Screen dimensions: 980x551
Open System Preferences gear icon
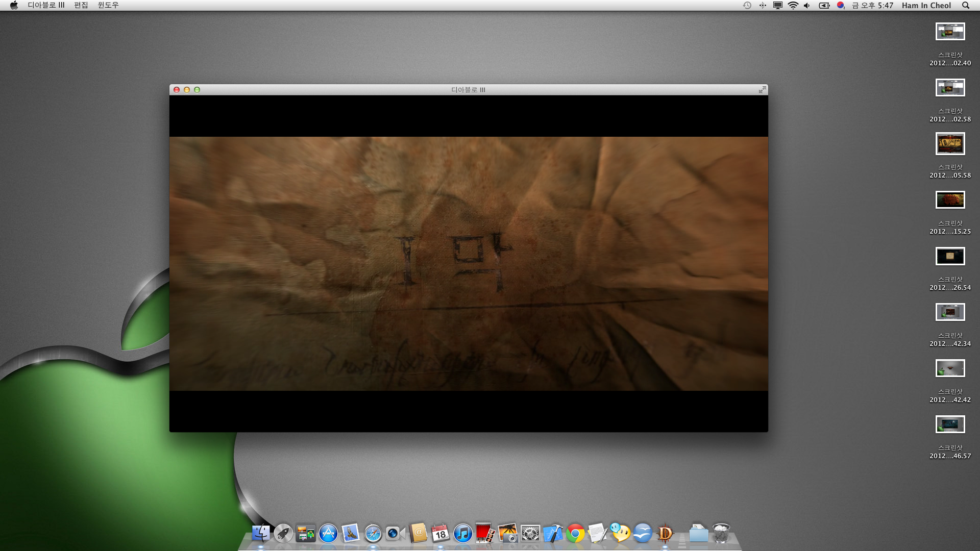coord(530,534)
